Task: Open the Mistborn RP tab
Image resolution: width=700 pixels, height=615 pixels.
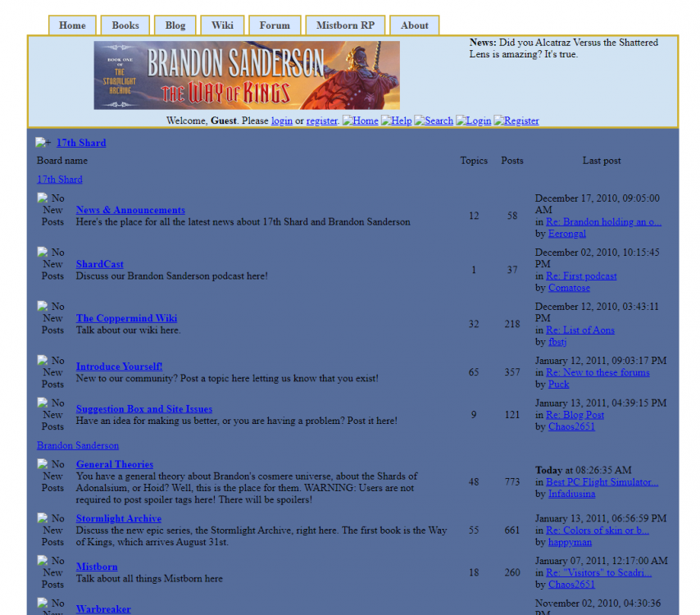Action: (x=345, y=25)
